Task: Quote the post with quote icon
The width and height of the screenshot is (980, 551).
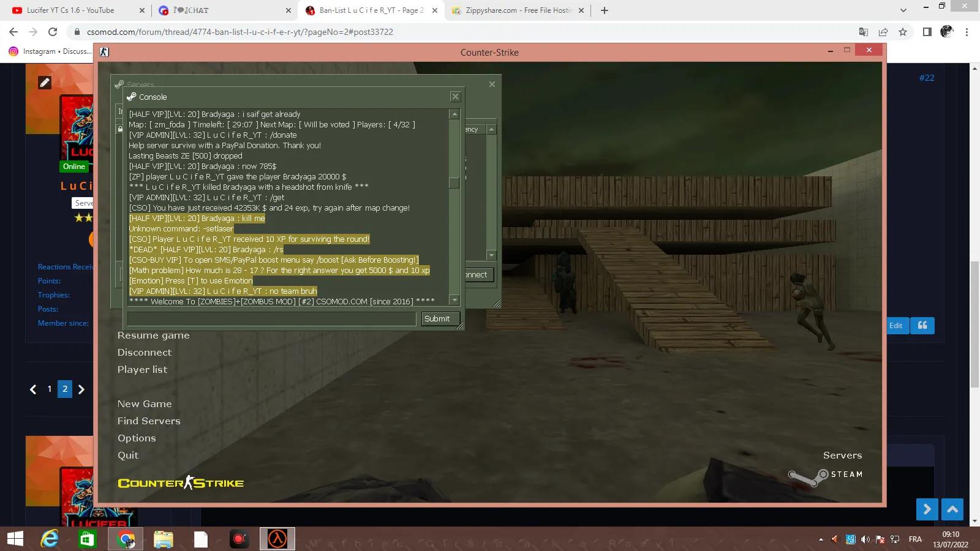Action: point(922,326)
